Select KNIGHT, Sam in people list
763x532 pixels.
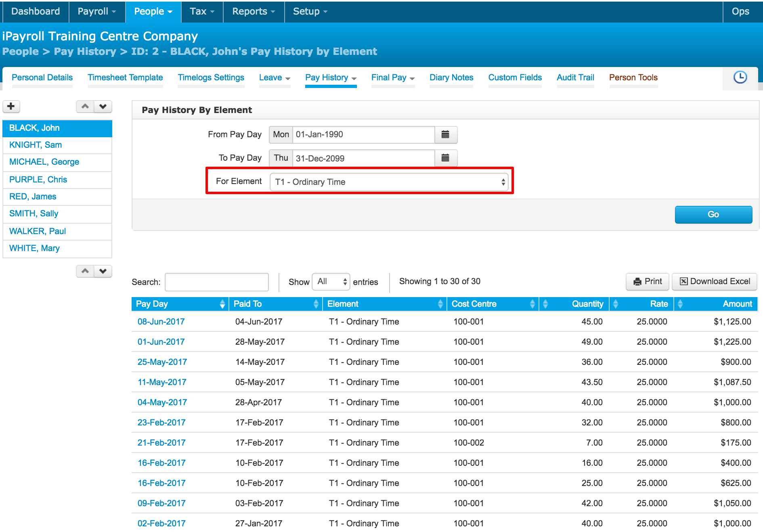[57, 145]
